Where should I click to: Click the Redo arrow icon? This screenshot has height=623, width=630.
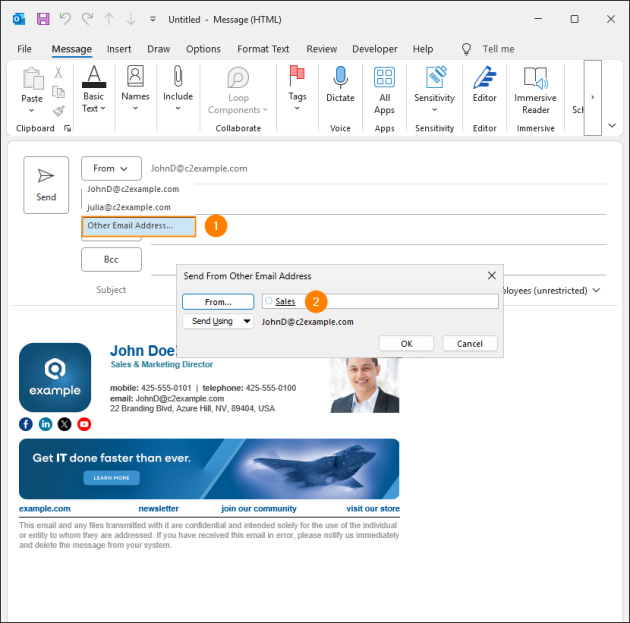point(87,19)
